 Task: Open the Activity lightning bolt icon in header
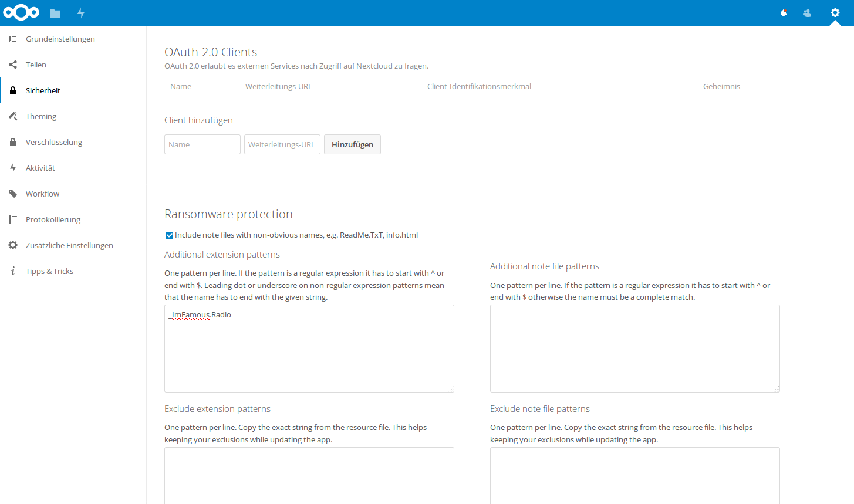coord(81,13)
